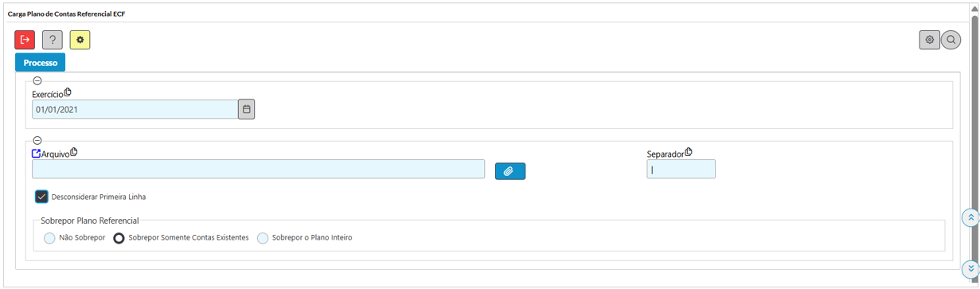Viewport: 980px width, 289px height.
Task: Click the double chevron down button
Action: (970, 268)
